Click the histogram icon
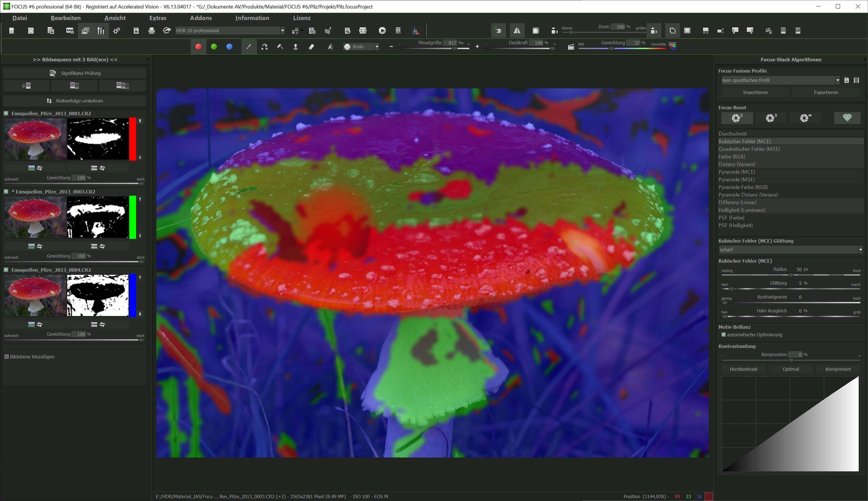Screen dimensions: 868x501 416,31
